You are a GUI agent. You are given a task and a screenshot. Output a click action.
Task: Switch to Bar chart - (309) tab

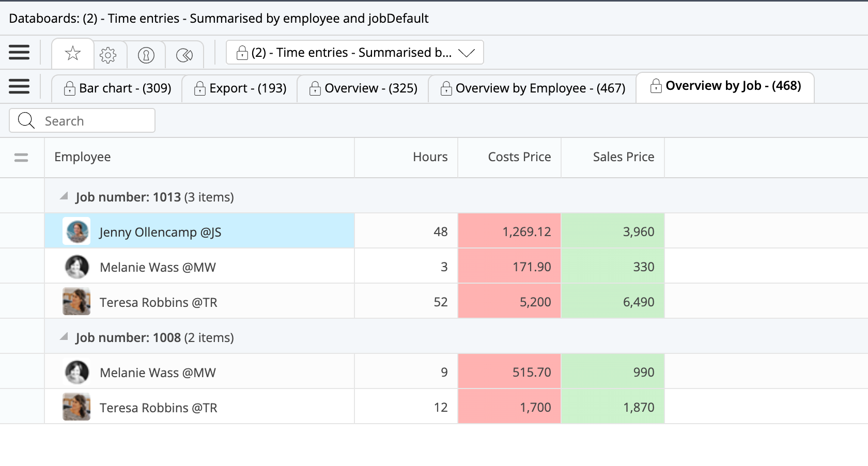[118, 88]
